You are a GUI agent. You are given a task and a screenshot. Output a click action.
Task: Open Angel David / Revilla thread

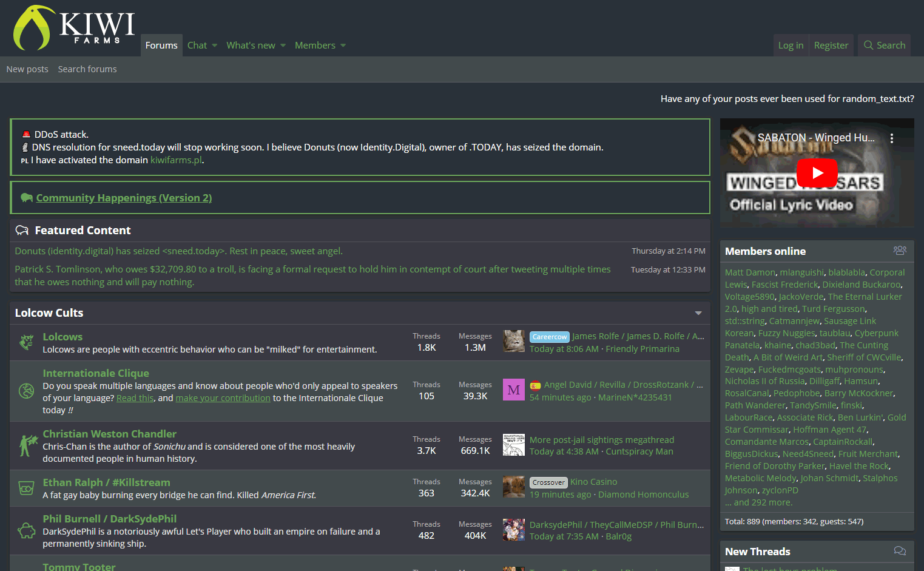624,385
